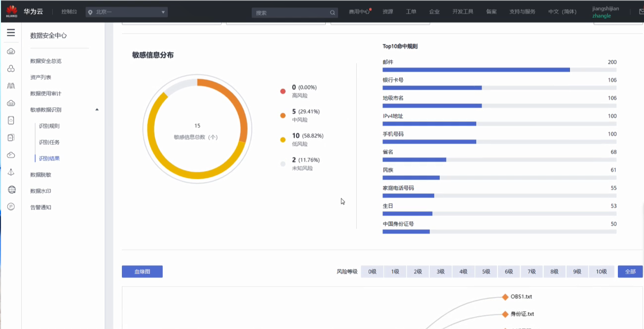Open 备案 in top navigation
Viewport: 644px width, 329px height.
(492, 12)
